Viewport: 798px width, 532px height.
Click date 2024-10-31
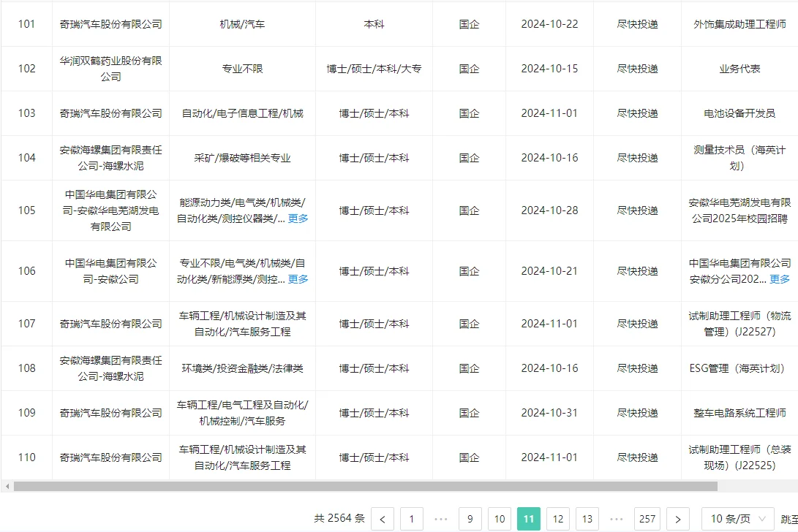tap(549, 412)
